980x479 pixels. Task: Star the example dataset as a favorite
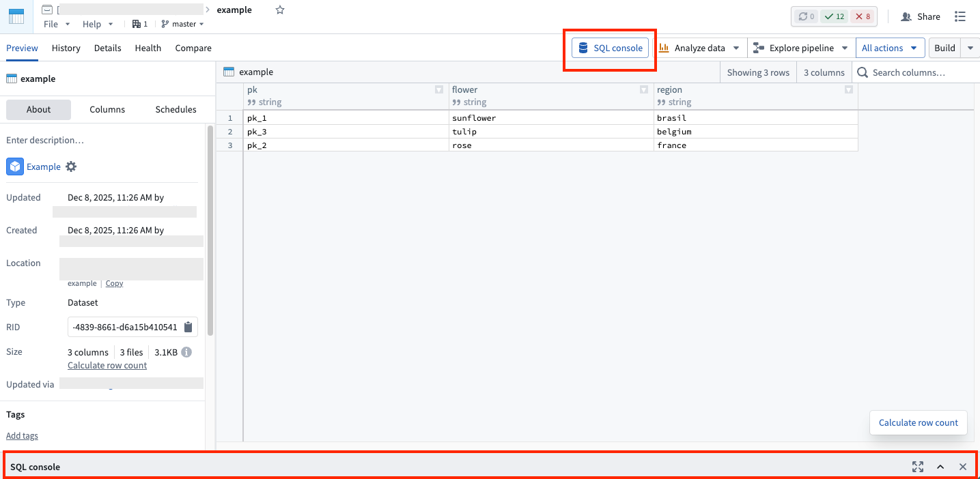click(x=279, y=10)
